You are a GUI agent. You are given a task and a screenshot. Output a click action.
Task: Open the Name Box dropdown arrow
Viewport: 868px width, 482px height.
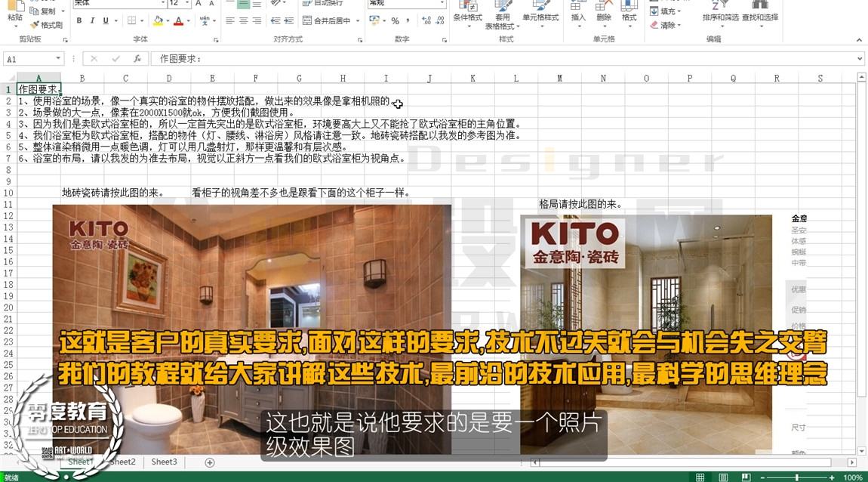[x=57, y=59]
